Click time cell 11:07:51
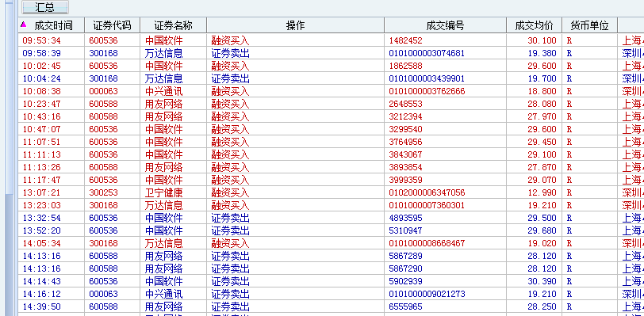This screenshot has height=316, width=644. [41, 142]
